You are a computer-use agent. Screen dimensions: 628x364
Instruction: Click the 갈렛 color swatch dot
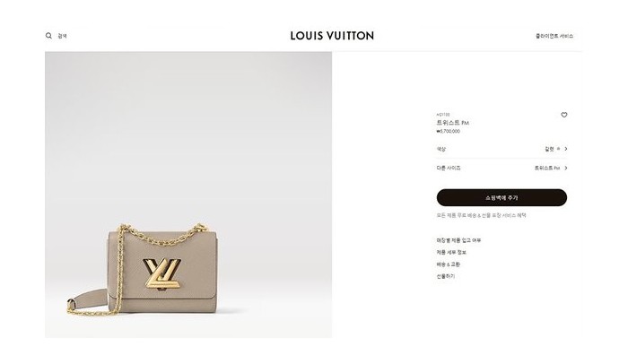coord(558,149)
